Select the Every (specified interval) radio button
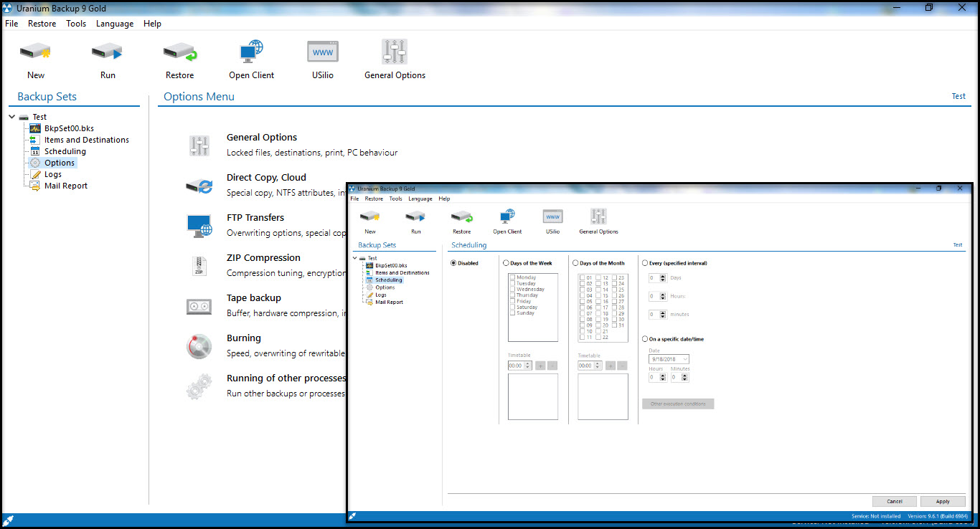The height and width of the screenshot is (529, 980). pos(645,263)
